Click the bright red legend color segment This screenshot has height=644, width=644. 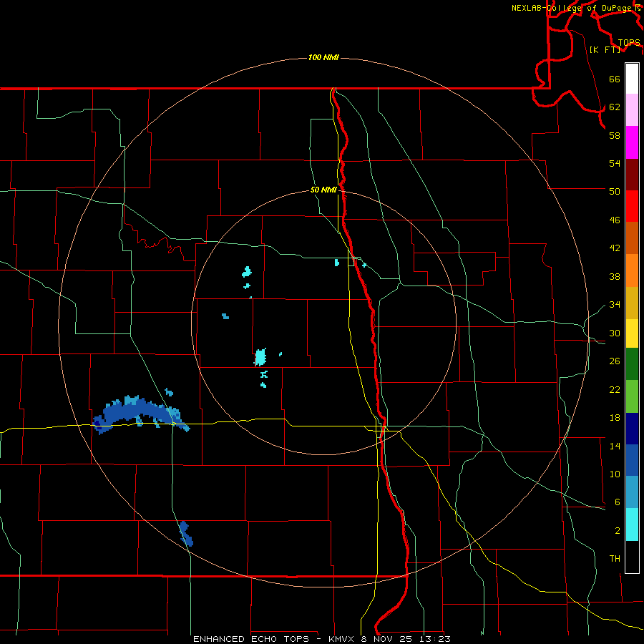click(x=632, y=206)
